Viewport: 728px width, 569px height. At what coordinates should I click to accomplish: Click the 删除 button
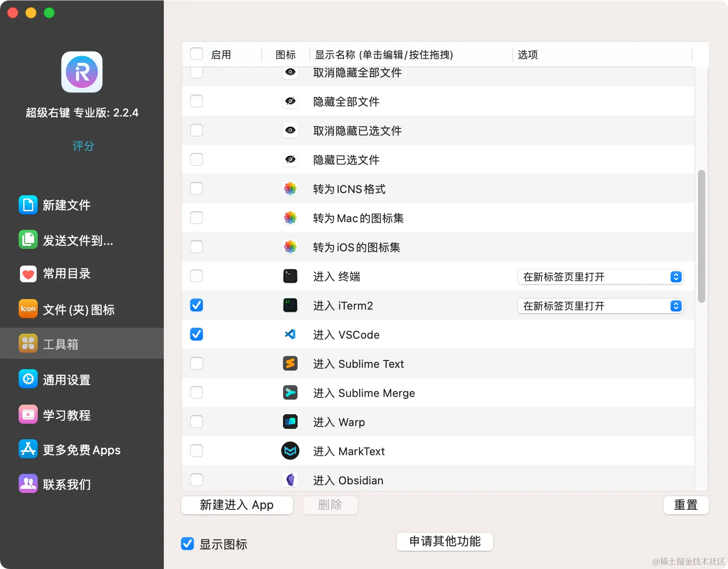[x=330, y=505]
